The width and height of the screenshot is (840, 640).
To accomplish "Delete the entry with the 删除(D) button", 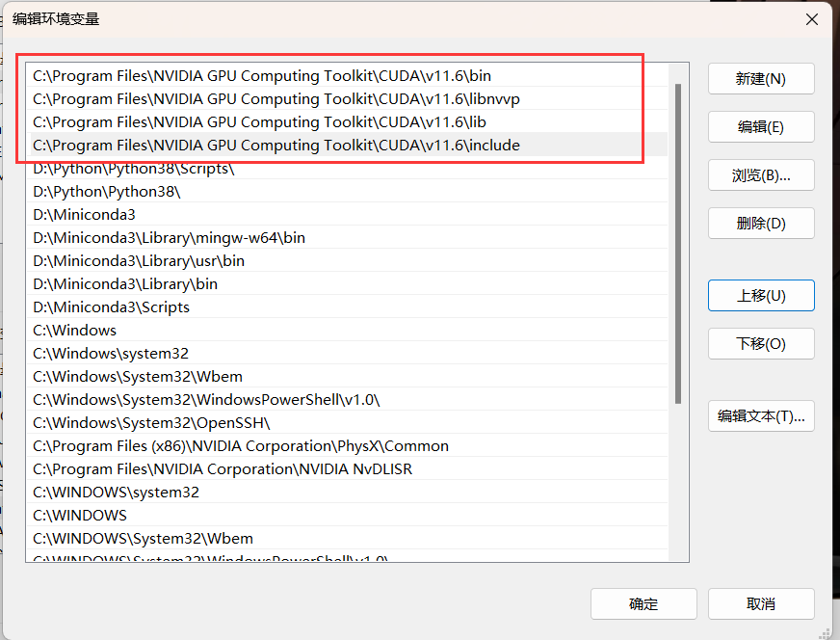I will [x=761, y=224].
